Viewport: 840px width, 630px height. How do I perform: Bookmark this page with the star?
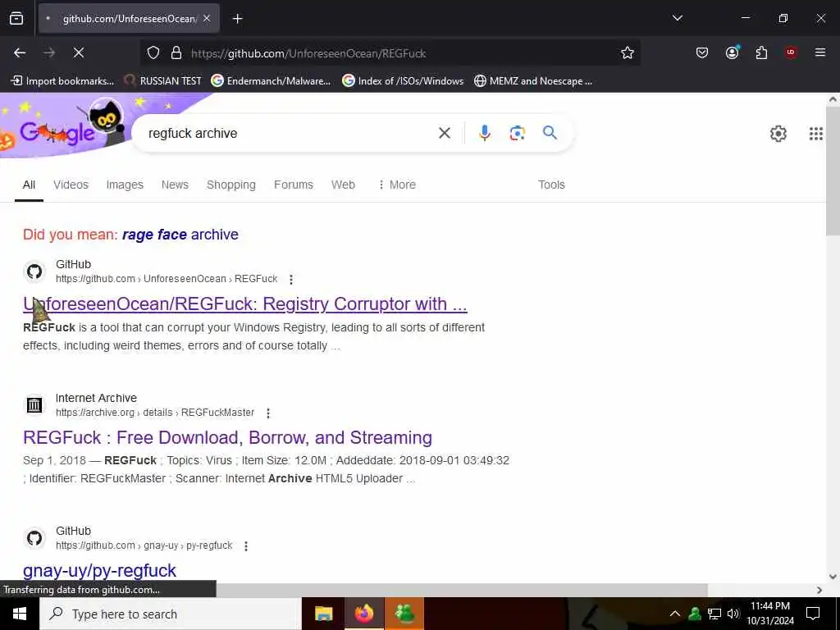pos(628,52)
